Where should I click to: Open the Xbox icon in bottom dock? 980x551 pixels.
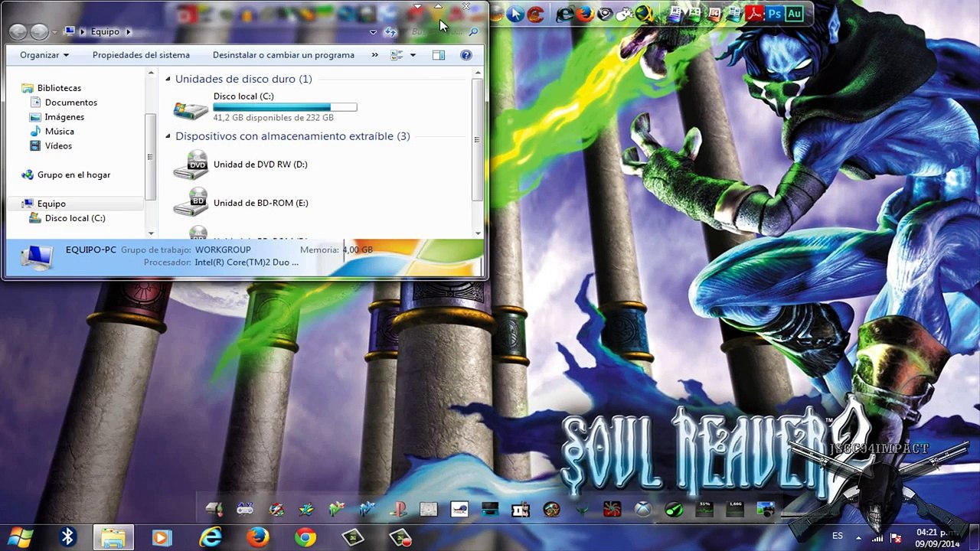coord(643,510)
